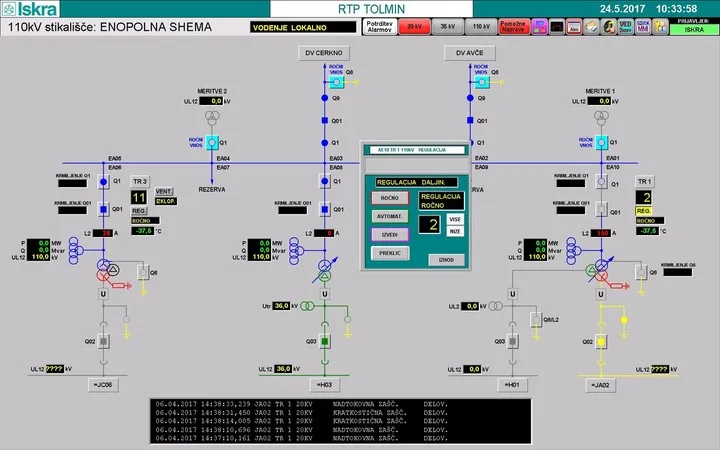Raise tap position with VIŠE

(455, 219)
